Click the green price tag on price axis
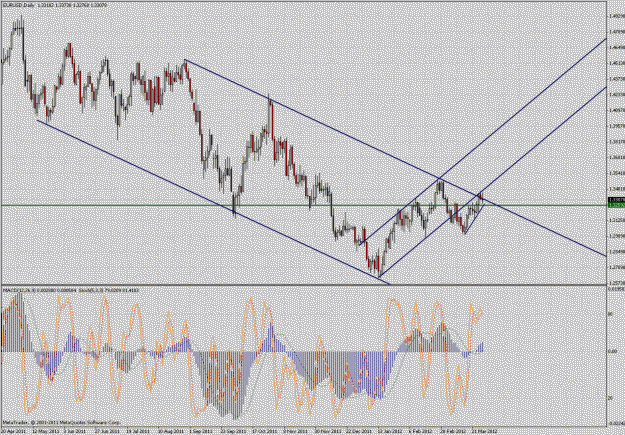Screen dimensions: 625x435 (x=615, y=205)
